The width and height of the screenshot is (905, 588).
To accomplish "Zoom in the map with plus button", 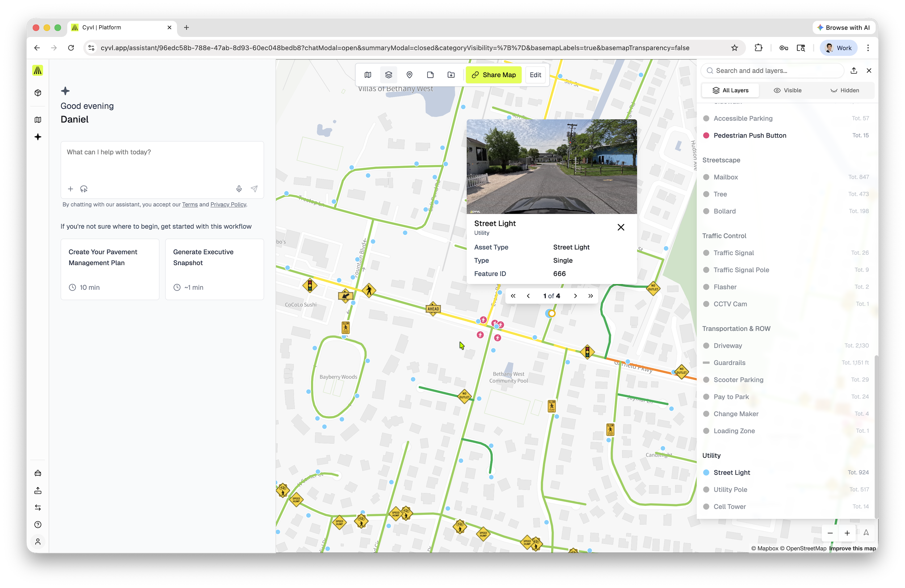I will [x=847, y=533].
